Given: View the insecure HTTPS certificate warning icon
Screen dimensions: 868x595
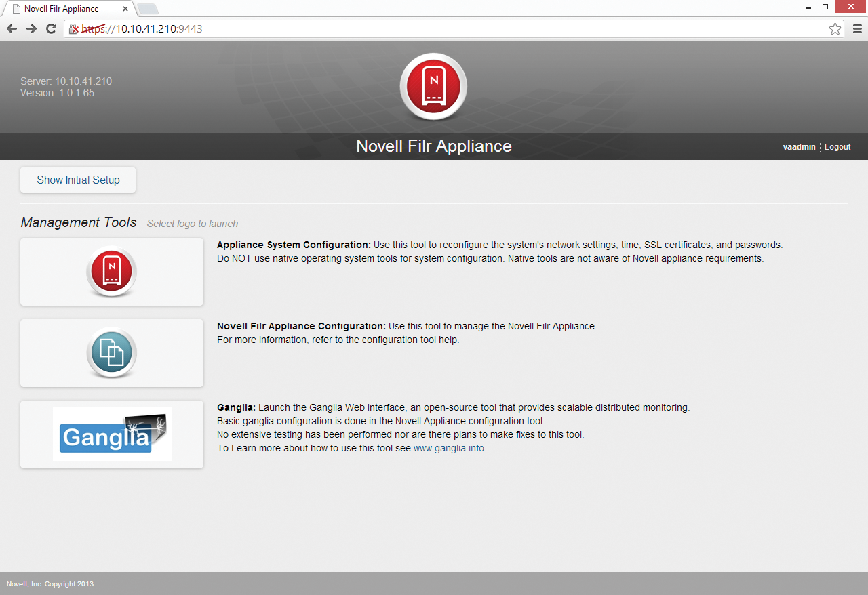Looking at the screenshot, I should pos(74,29).
